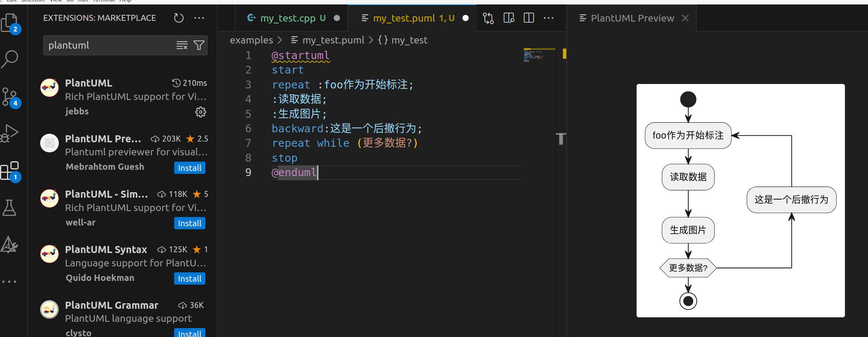Open the Search view in activity bar
This screenshot has height=337, width=868.
tap(10, 59)
